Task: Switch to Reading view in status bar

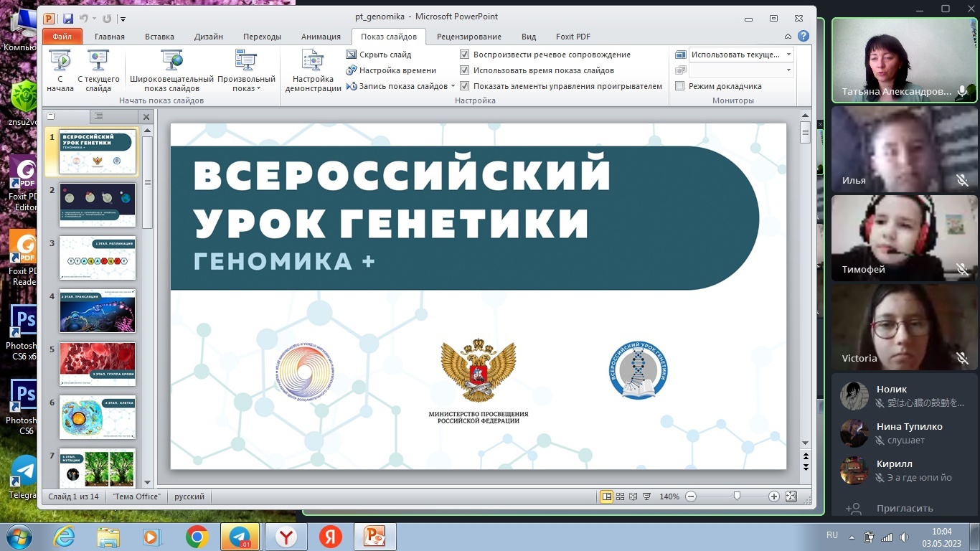Action: pos(633,496)
